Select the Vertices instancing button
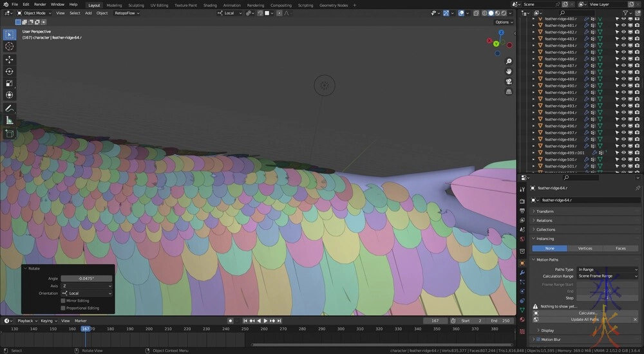The height and width of the screenshot is (354, 644). (x=585, y=248)
